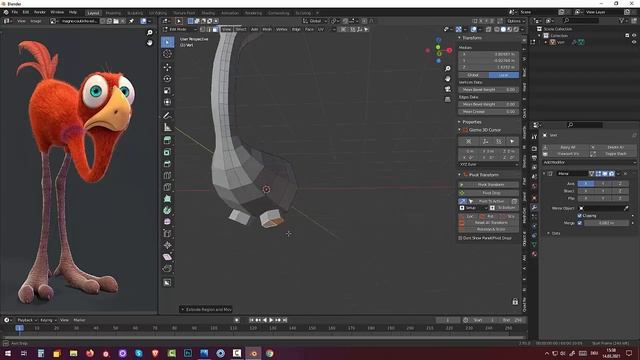Select the Scale tool
This screenshot has width=640, height=360.
pyautogui.click(x=167, y=91)
